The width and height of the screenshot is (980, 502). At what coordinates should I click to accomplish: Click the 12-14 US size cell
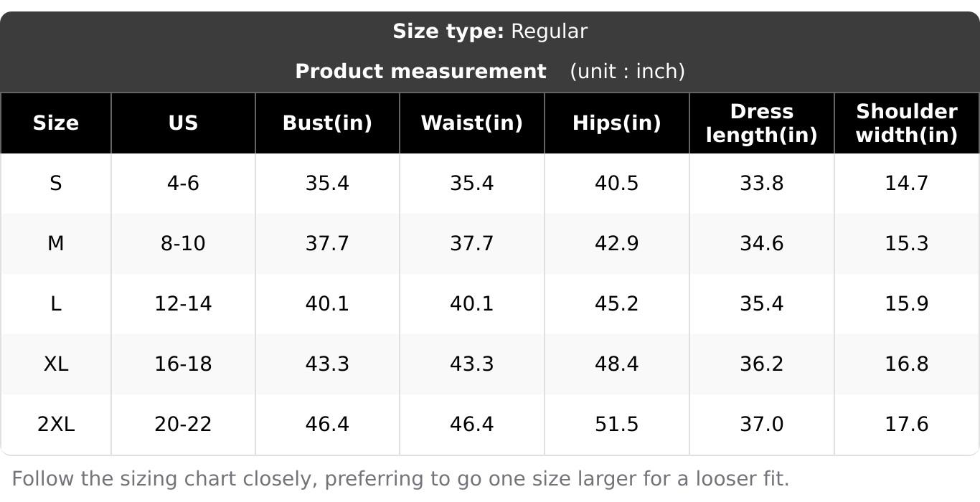click(183, 304)
